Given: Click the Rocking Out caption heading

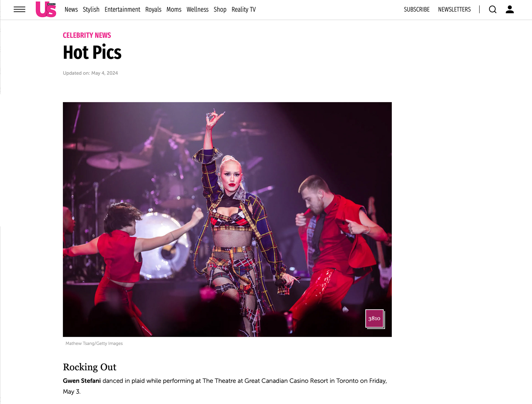Looking at the screenshot, I should tap(89, 367).
